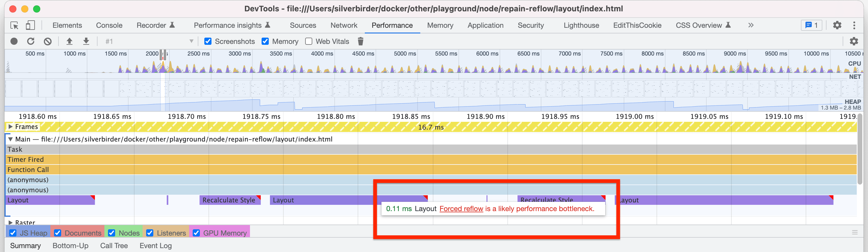Image resolution: width=868 pixels, height=252 pixels.
Task: Select the Summary tab
Action: click(25, 246)
